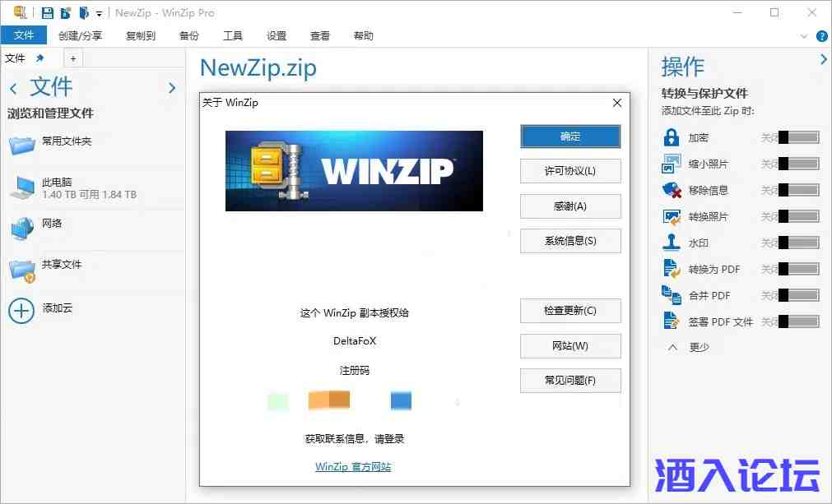The width and height of the screenshot is (832, 504).
Task: Click the NewZip.zip archive title
Action: 258,69
